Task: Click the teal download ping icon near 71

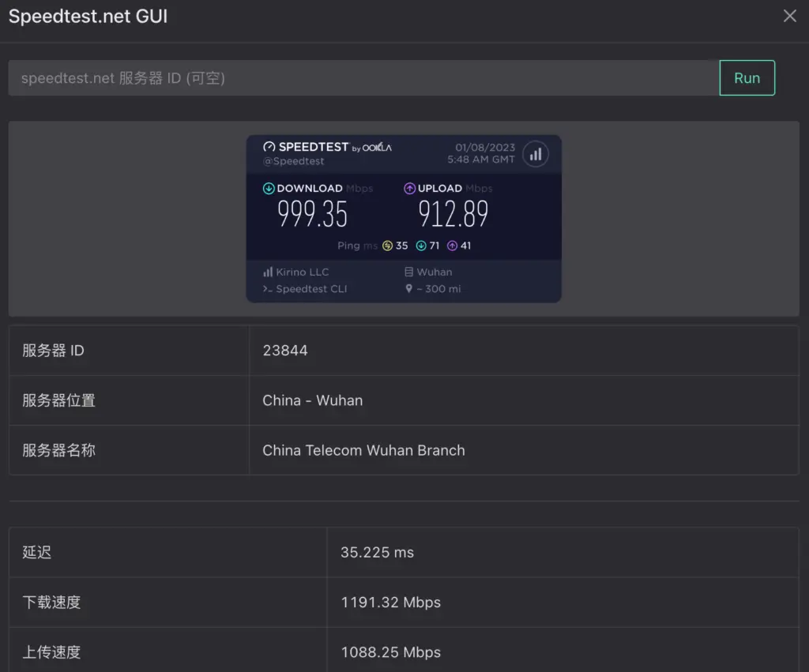Action: [421, 246]
